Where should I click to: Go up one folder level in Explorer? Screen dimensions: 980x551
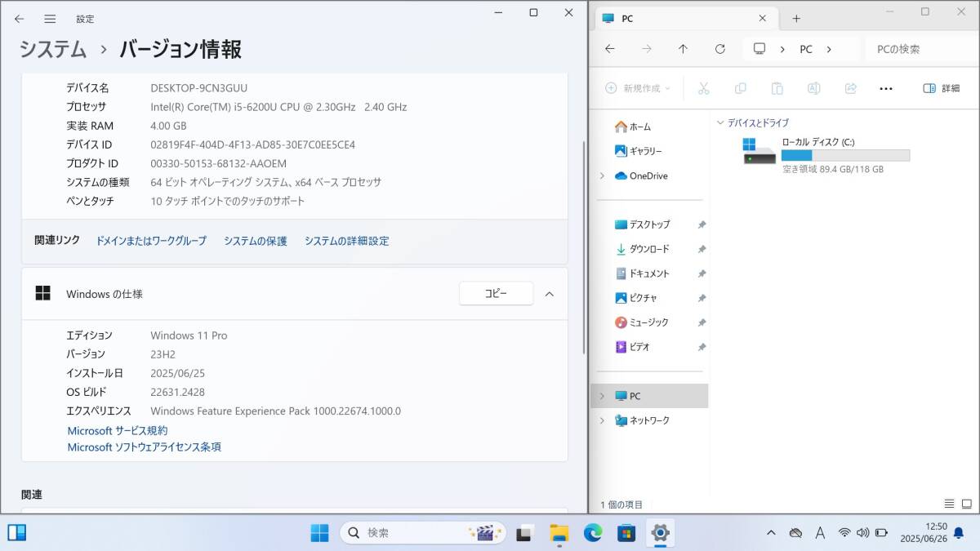point(683,49)
